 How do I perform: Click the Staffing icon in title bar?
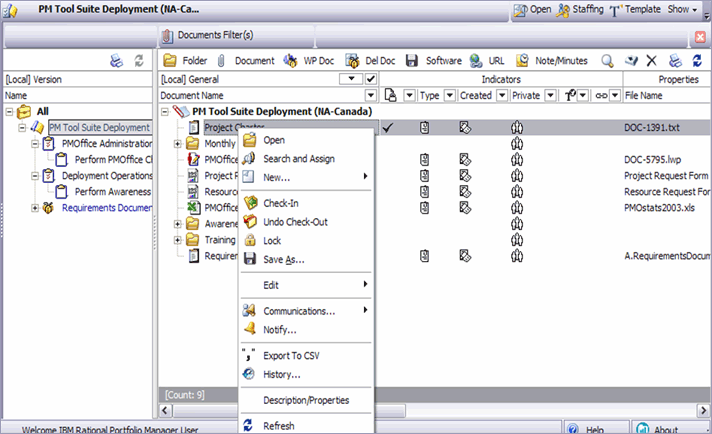pos(563,10)
